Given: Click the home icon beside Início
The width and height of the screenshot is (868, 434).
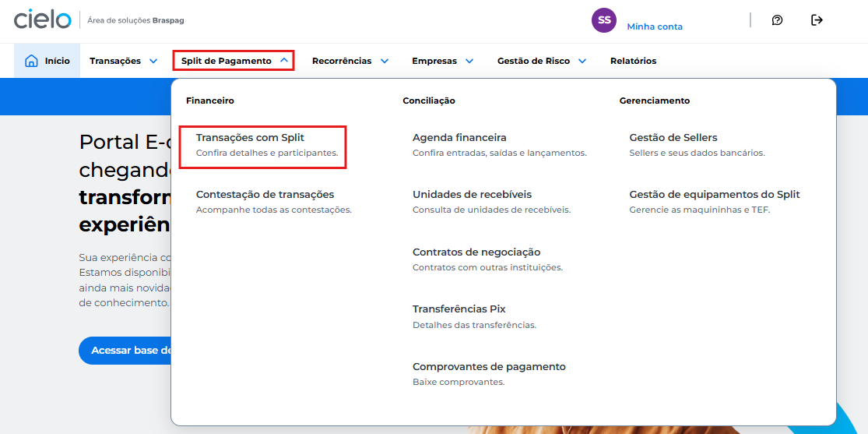Looking at the screenshot, I should (32, 61).
